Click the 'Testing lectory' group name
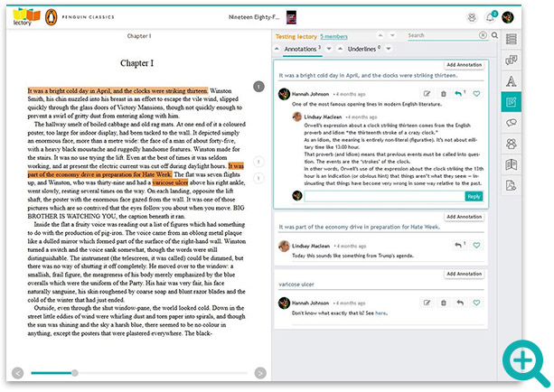 tap(296, 36)
